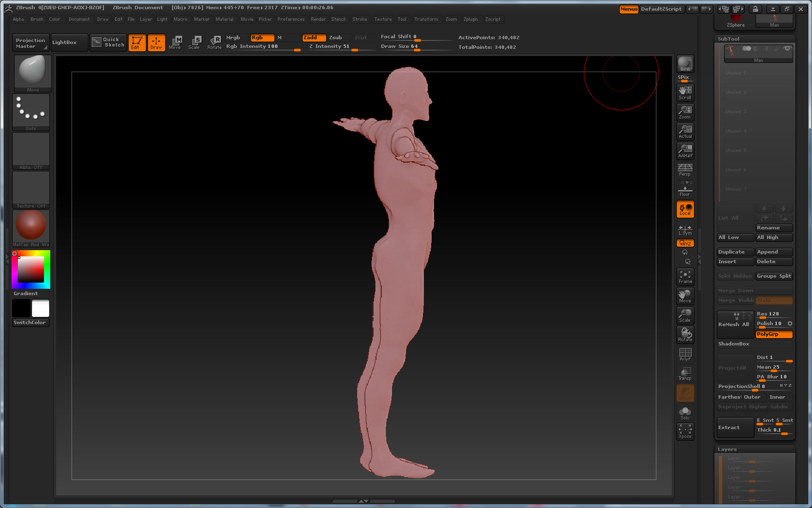Click the AAHalf zoom icon
Viewport: 812px width, 508px height.
pyautogui.click(x=685, y=151)
